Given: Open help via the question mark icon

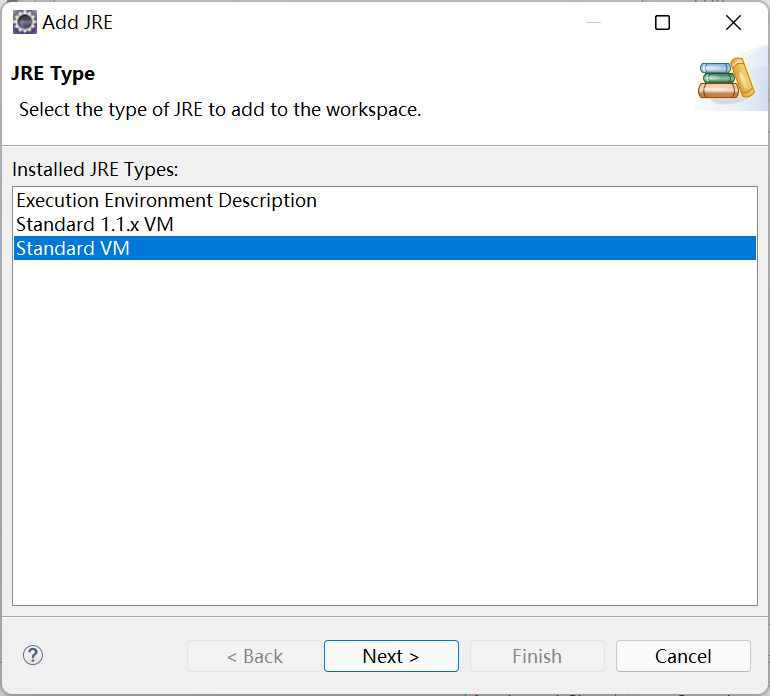Looking at the screenshot, I should pos(33,655).
